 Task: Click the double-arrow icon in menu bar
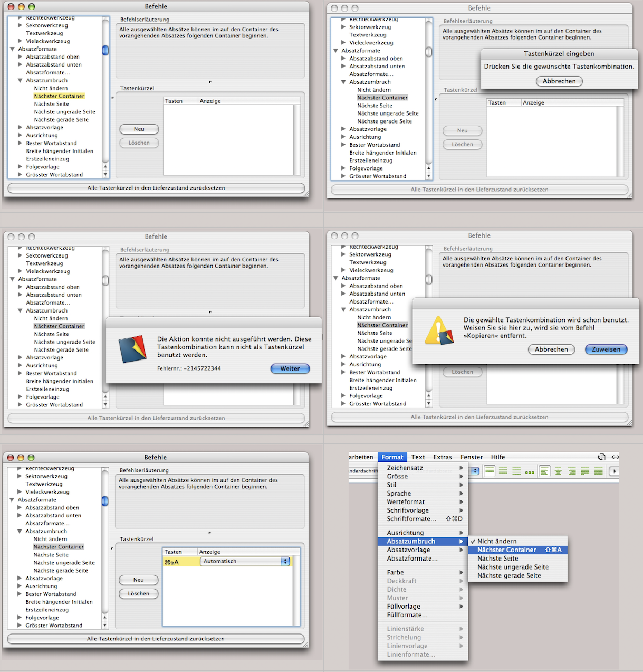pos(615,457)
